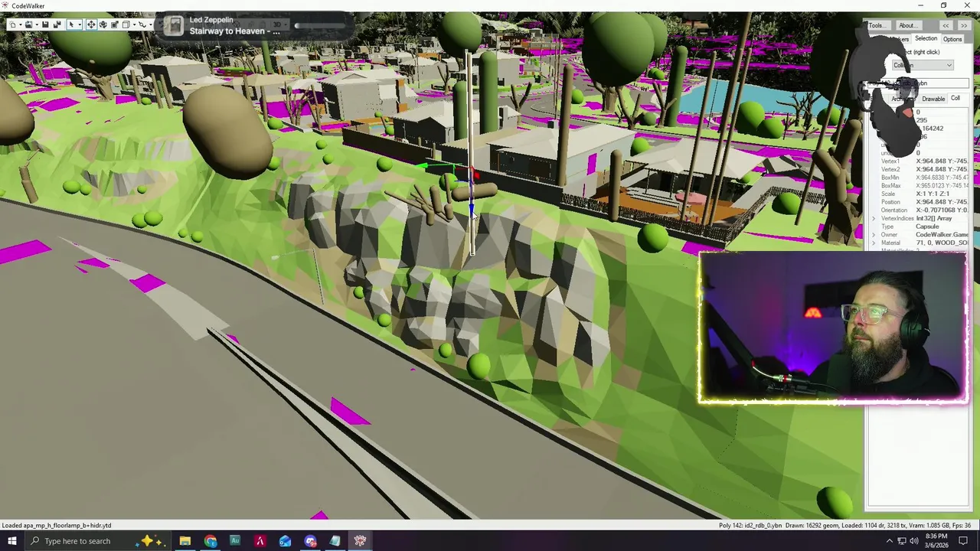Click the cube bounds toolbar icon
Image resolution: width=980 pixels, height=551 pixels.
click(126, 24)
